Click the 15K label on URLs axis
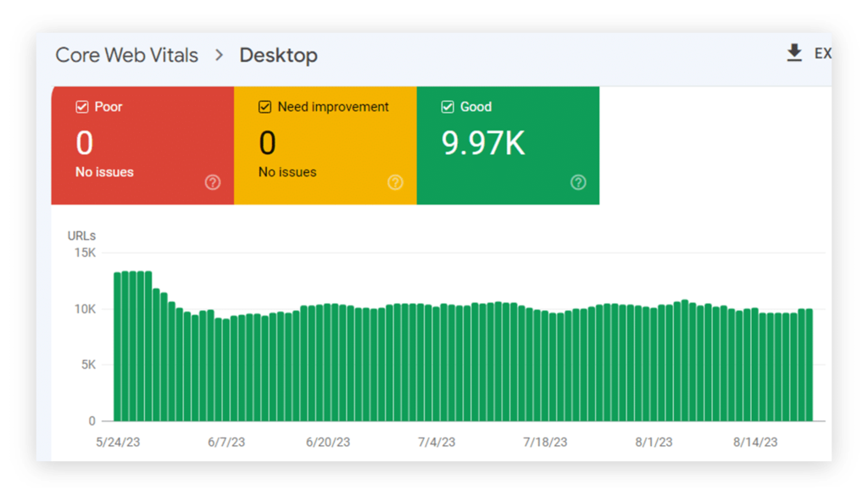868x501 pixels. coord(85,253)
